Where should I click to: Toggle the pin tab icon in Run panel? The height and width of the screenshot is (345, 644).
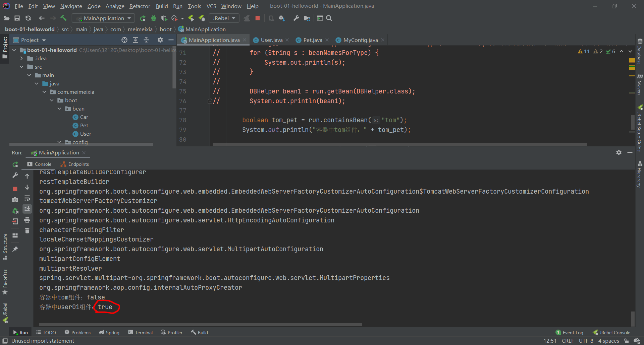click(15, 249)
